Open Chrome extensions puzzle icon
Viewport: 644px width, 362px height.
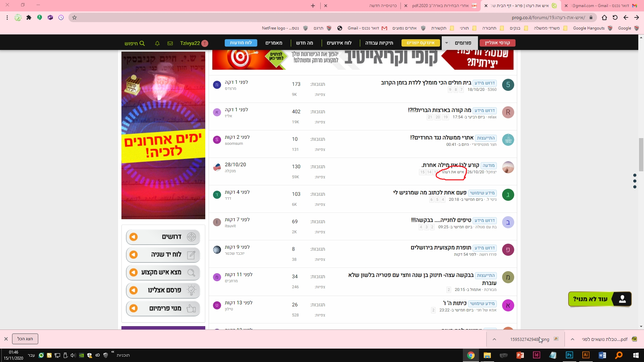29,17
